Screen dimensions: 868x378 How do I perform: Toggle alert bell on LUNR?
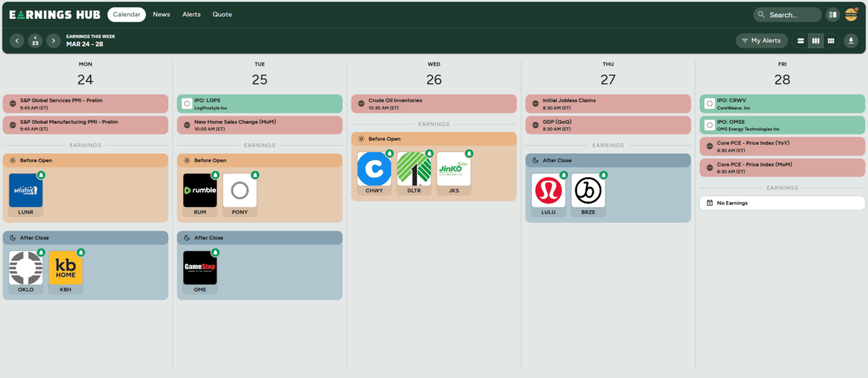click(x=41, y=175)
